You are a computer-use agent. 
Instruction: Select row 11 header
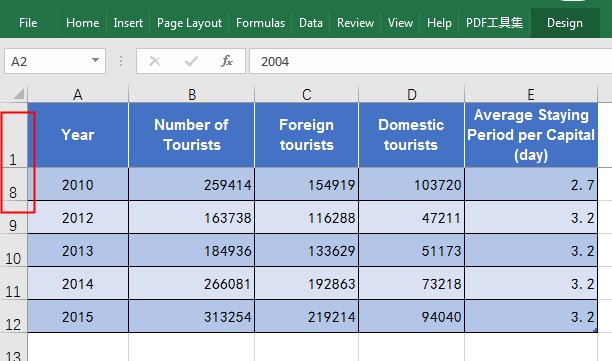point(13,284)
